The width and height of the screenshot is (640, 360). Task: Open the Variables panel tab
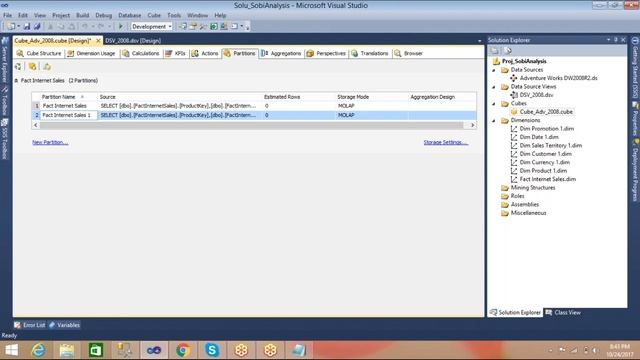(64, 325)
